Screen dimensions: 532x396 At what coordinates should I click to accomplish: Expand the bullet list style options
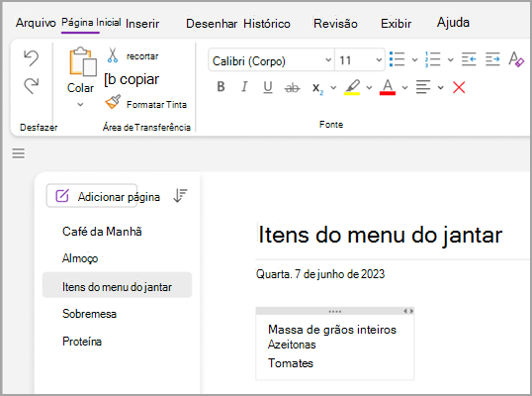(414, 60)
